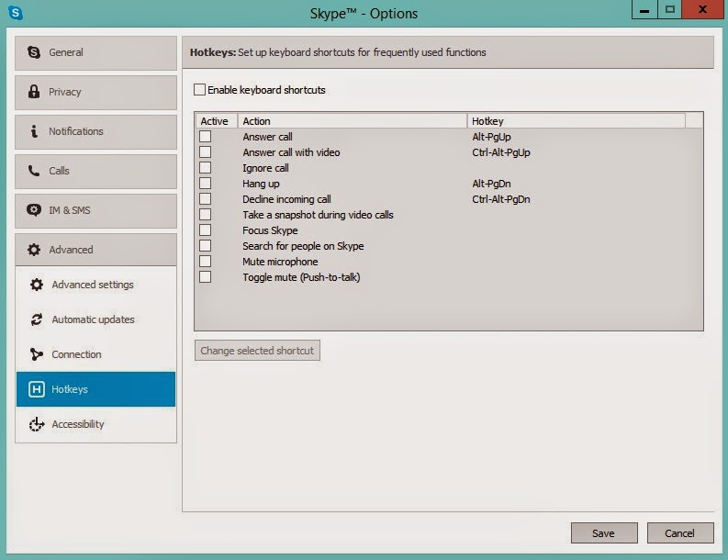Viewport: 728px width, 560px height.
Task: Click the Alt-PgDn hotkey cell
Action: (x=492, y=184)
